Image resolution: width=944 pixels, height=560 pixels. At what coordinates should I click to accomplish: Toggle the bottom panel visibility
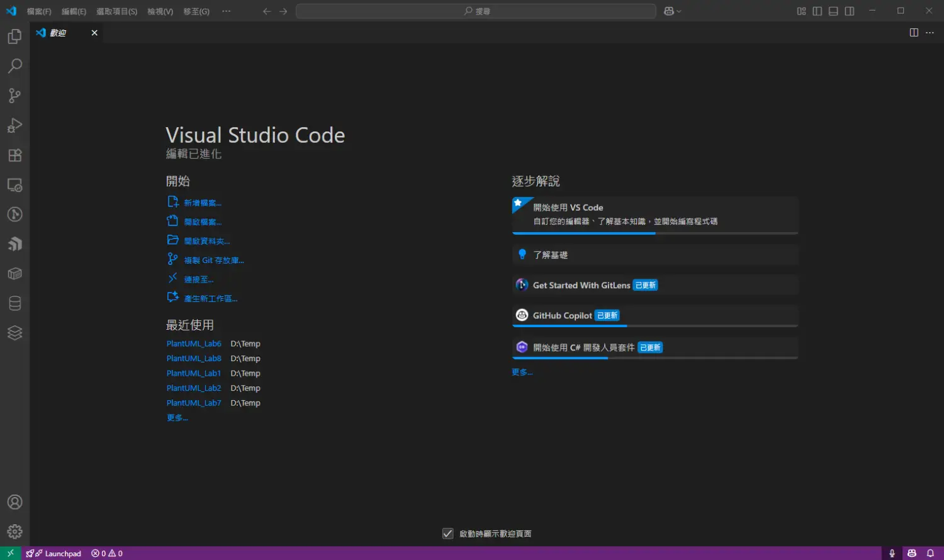[833, 11]
